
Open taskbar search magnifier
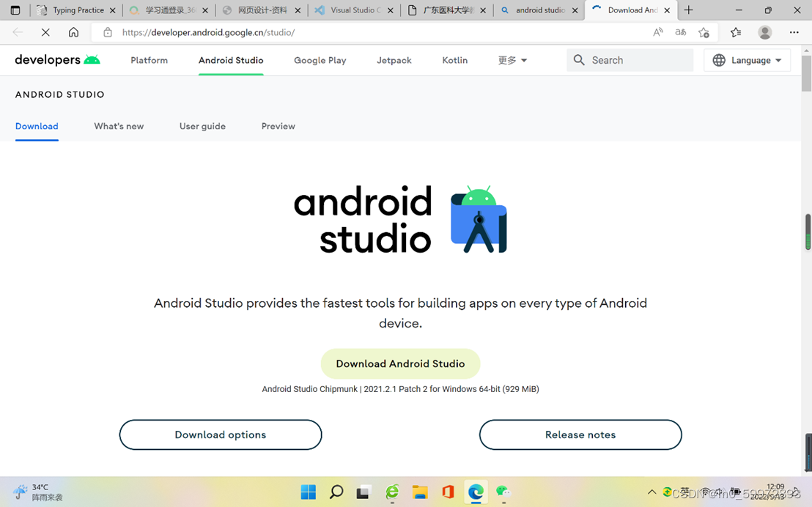[x=336, y=492]
